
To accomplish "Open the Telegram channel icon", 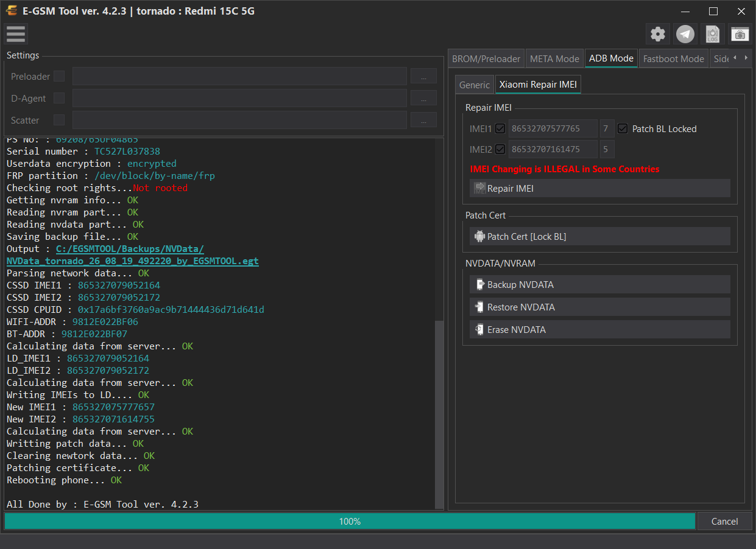I will pyautogui.click(x=685, y=34).
